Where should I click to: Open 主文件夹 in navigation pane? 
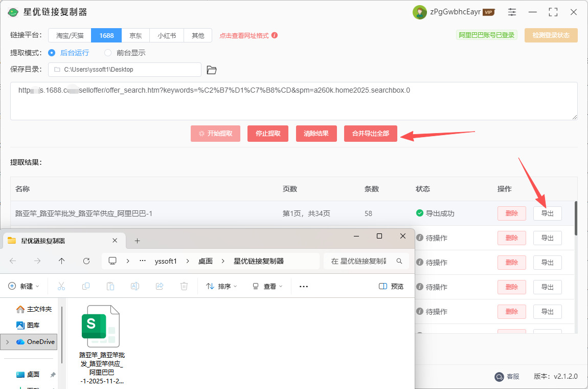34,309
